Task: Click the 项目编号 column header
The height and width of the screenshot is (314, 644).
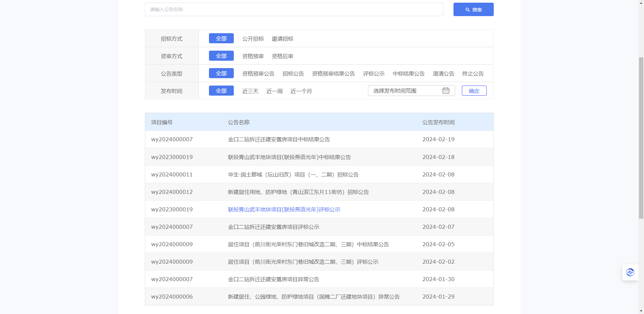Action: point(162,122)
